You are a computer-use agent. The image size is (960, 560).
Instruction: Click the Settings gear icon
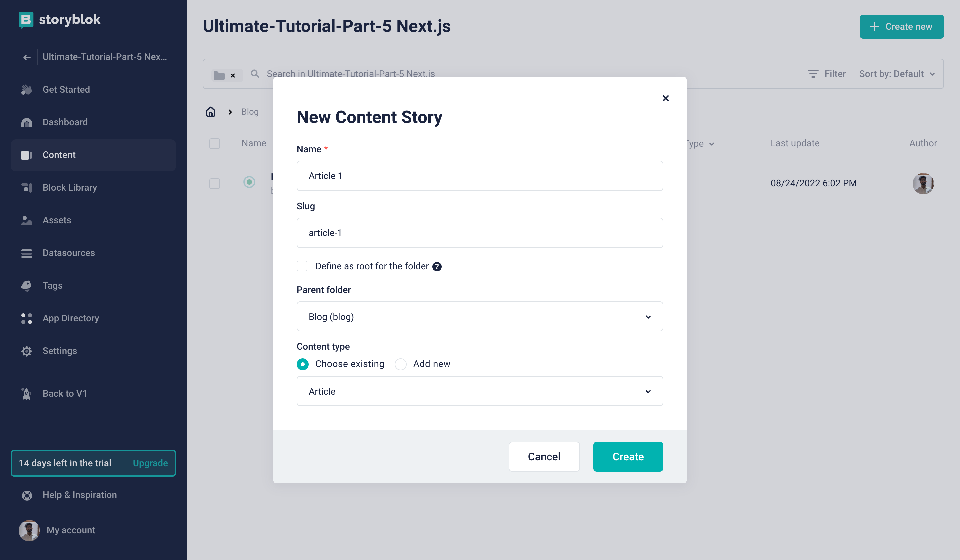(27, 351)
